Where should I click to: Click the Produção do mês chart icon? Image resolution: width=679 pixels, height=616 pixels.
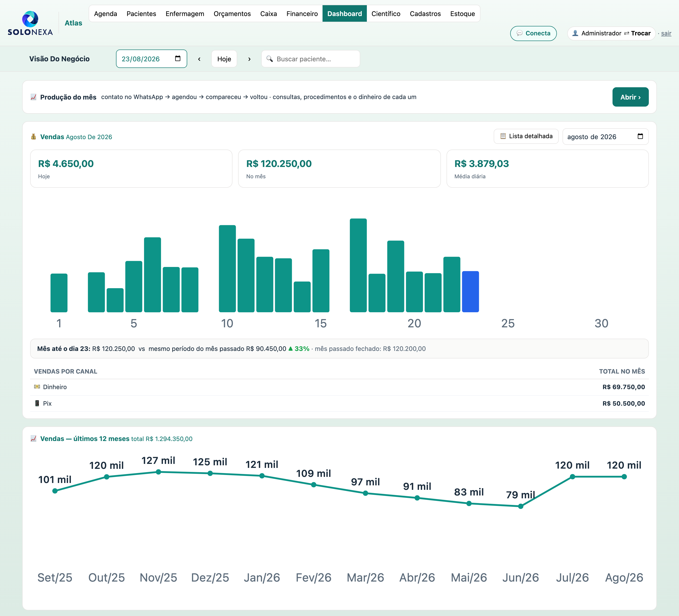pyautogui.click(x=33, y=97)
